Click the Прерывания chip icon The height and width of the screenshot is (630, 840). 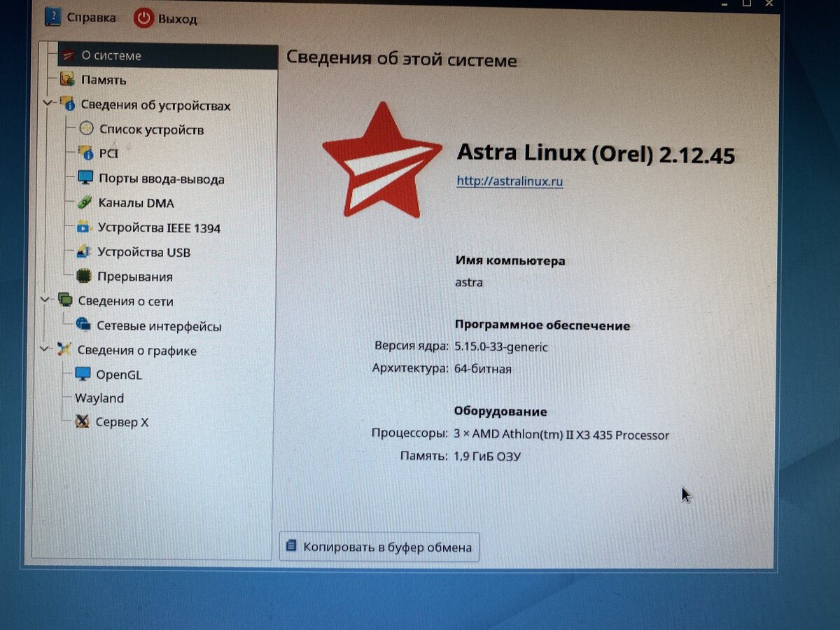click(x=84, y=276)
